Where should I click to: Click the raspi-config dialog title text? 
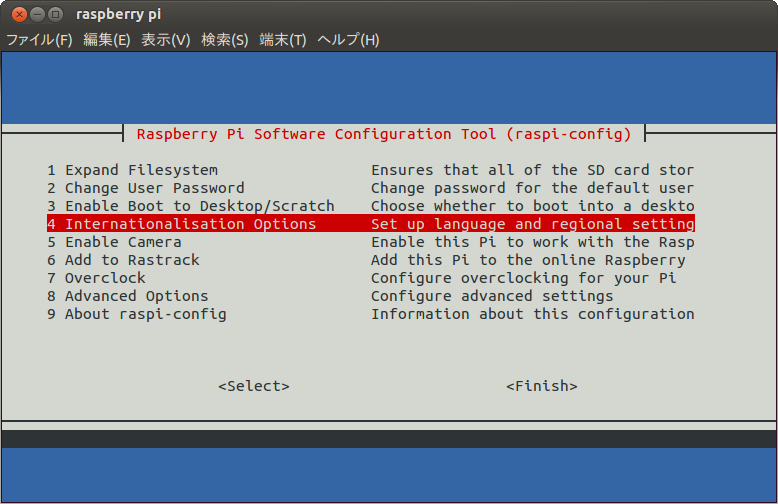[384, 134]
